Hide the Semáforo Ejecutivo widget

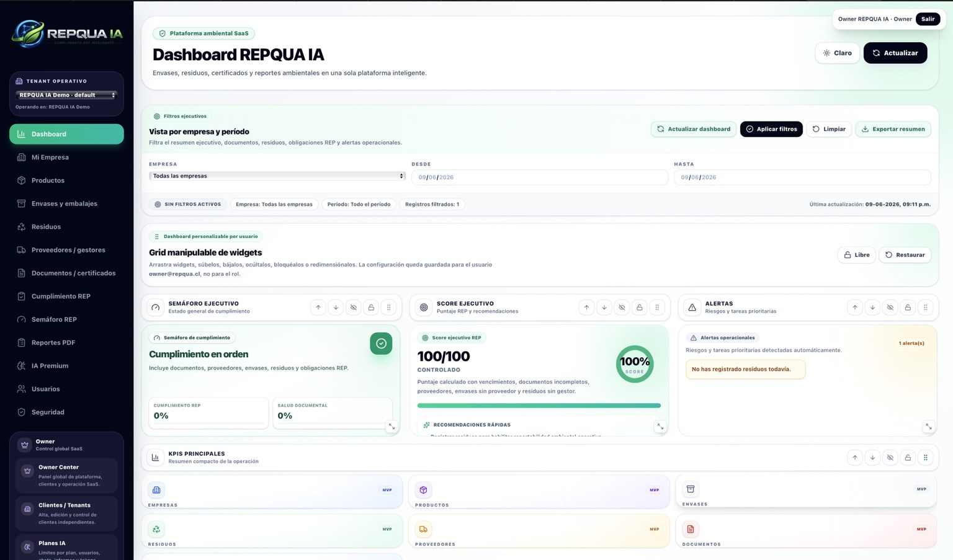pyautogui.click(x=354, y=308)
